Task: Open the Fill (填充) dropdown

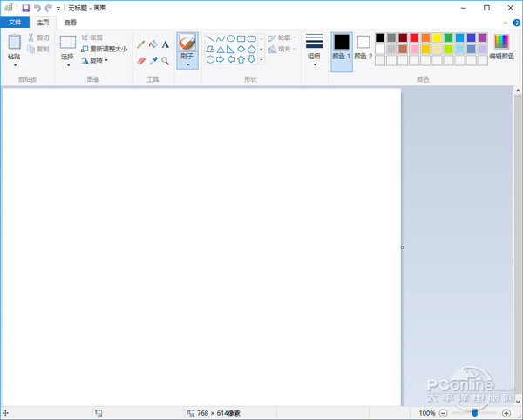Action: pyautogui.click(x=282, y=50)
